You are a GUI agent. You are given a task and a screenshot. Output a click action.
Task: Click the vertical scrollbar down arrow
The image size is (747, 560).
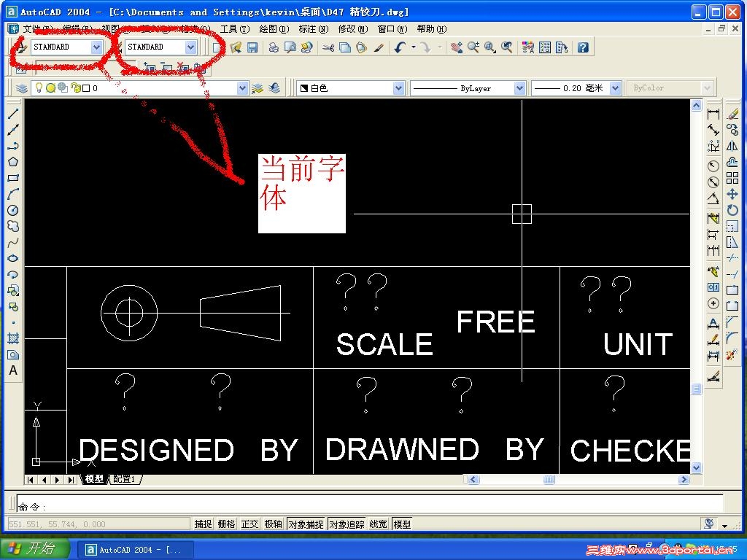(696, 467)
